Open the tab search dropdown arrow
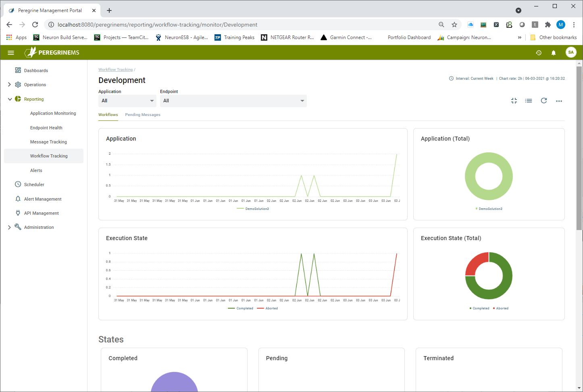 pos(518,10)
